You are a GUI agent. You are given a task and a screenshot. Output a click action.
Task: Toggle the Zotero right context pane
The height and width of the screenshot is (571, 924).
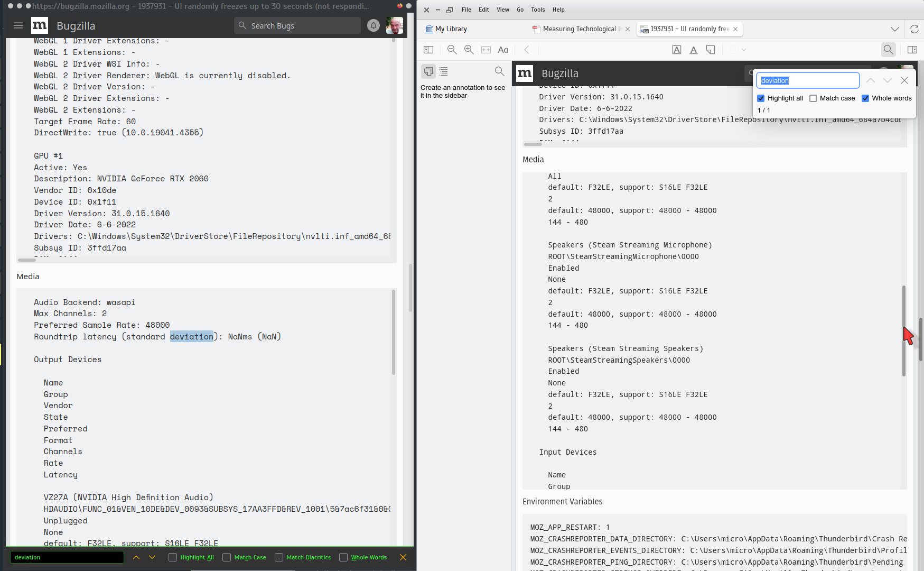[x=912, y=50]
